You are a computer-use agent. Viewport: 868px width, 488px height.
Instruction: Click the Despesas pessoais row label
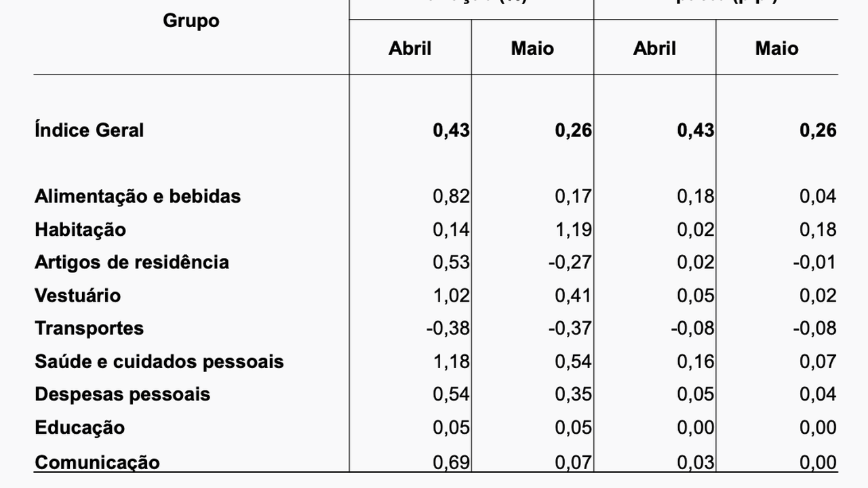click(122, 394)
